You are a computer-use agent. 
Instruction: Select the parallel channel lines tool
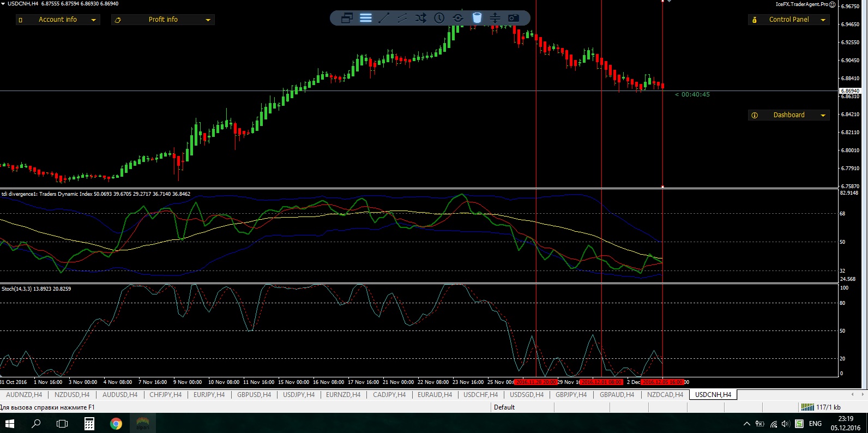(x=402, y=18)
